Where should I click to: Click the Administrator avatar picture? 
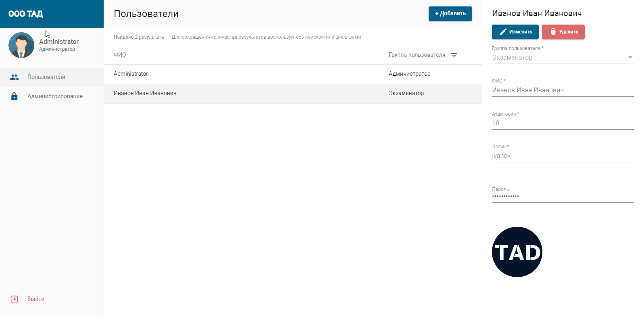(x=21, y=45)
